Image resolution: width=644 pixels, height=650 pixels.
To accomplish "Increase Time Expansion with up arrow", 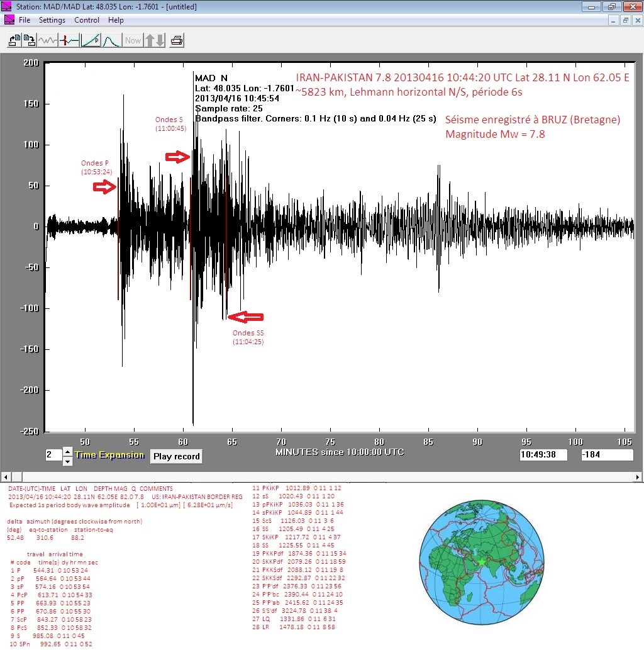I will [68, 452].
